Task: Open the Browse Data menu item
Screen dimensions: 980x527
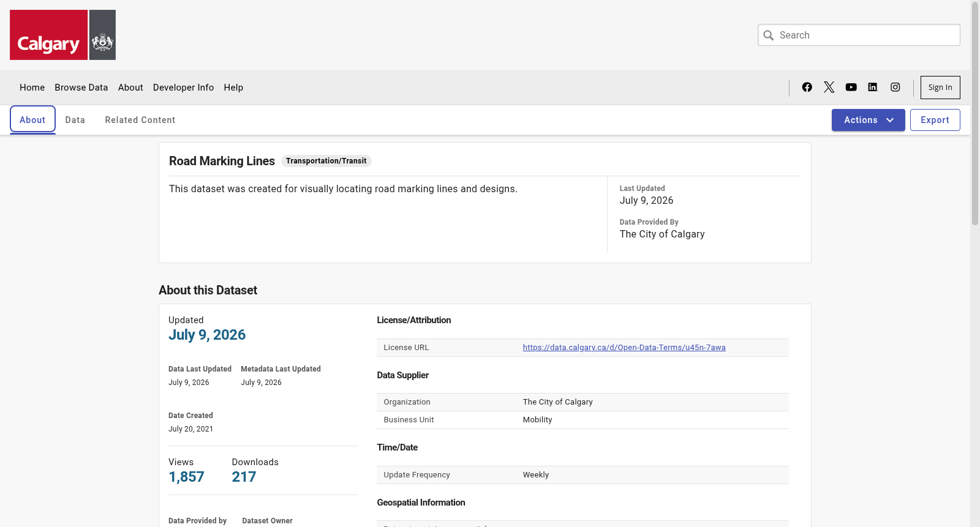Action: point(81,88)
